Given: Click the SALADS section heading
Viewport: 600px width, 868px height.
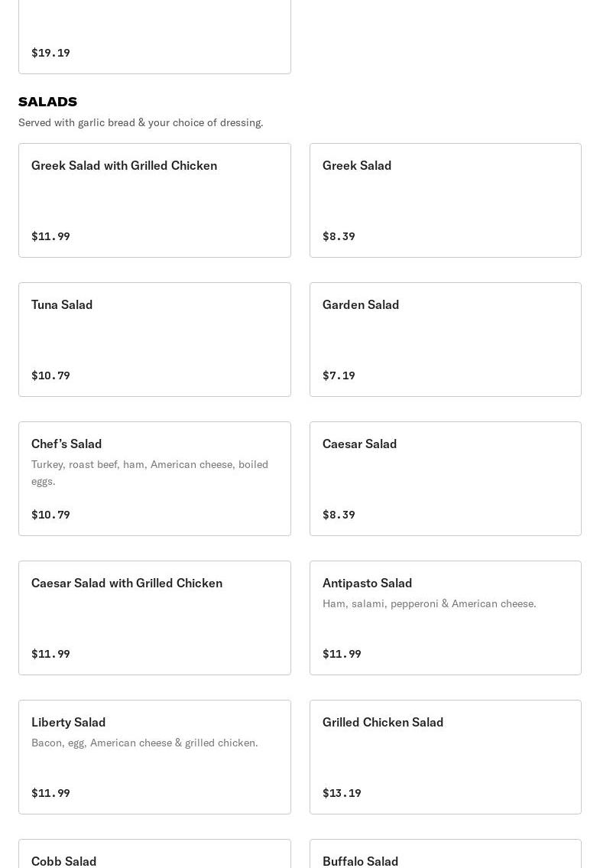Looking at the screenshot, I should tap(47, 102).
